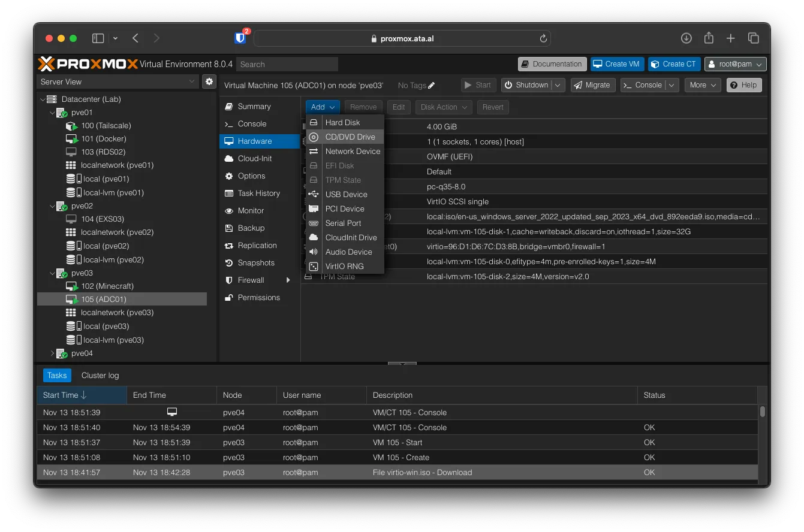Click the tasks list vertical scrollbar
The height and width of the screenshot is (532, 804).
(763, 411)
